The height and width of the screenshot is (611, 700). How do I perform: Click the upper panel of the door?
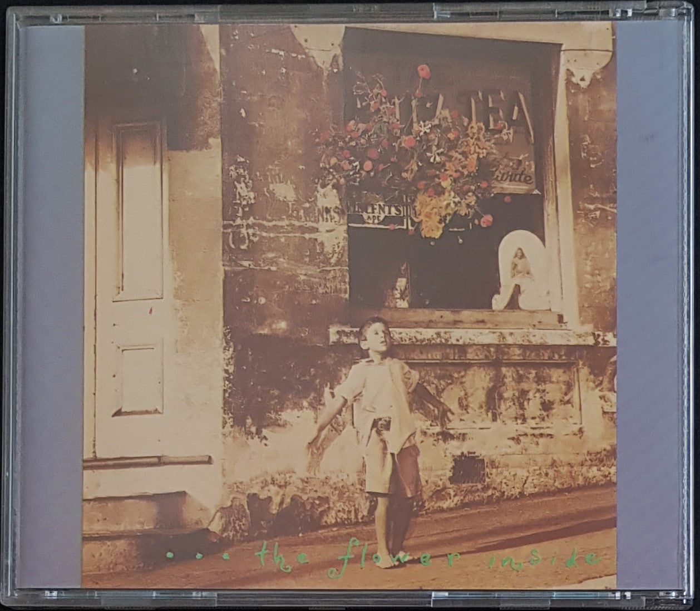[139, 211]
